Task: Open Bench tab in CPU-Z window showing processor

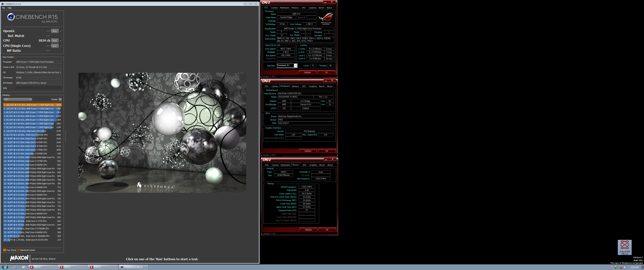Action: click(321, 8)
